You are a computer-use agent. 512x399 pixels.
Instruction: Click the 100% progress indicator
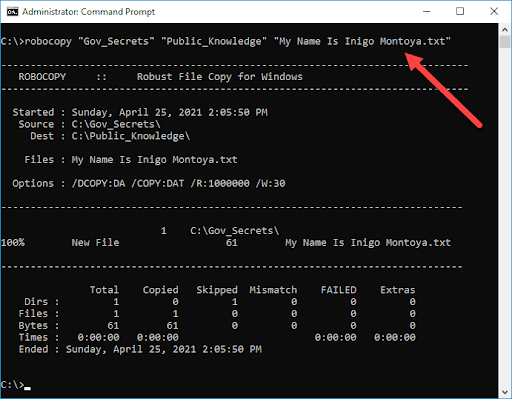pos(13,243)
